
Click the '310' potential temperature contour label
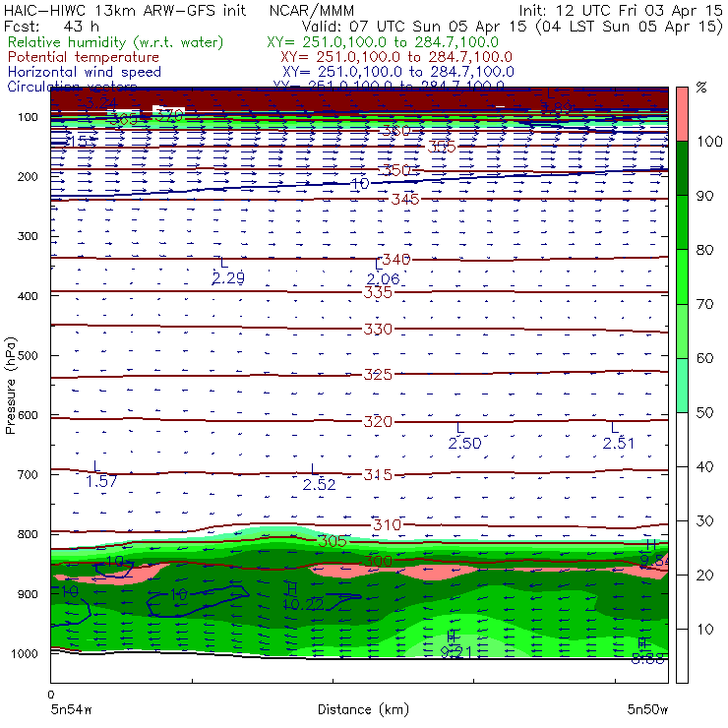click(x=388, y=525)
